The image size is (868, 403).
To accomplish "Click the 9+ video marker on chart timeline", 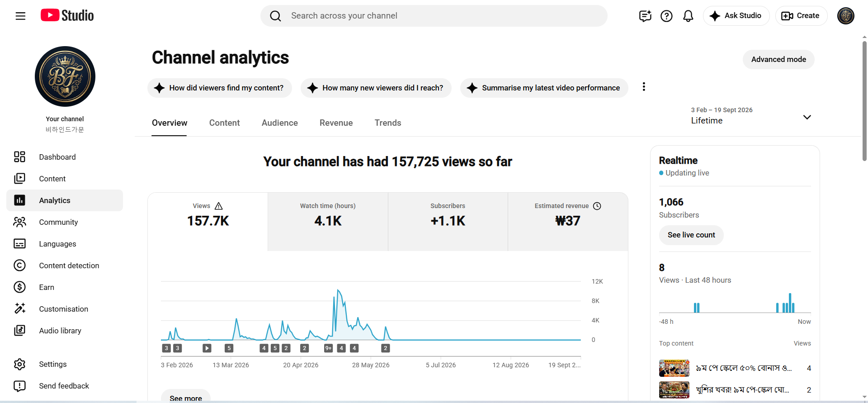I will [x=329, y=348].
